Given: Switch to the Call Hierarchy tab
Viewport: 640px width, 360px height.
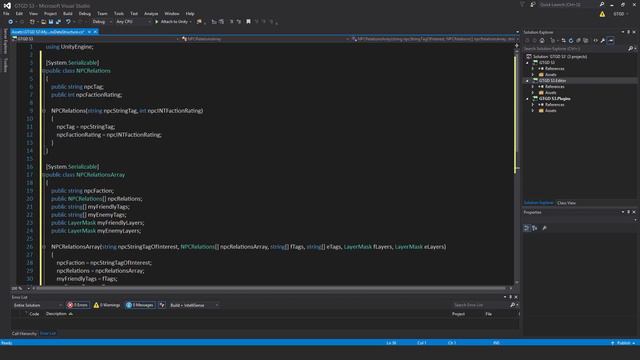Looking at the screenshot, I should click(x=24, y=333).
